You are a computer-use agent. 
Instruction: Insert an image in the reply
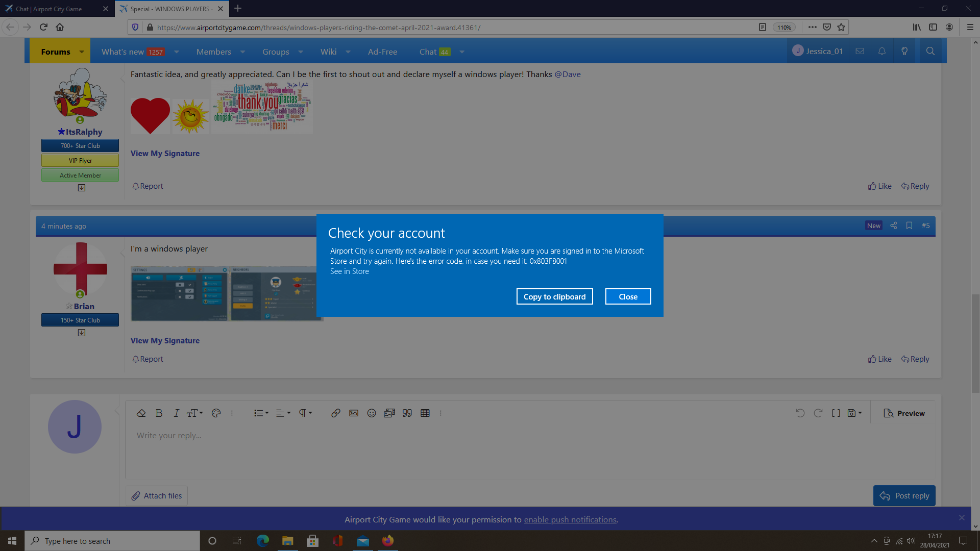click(354, 413)
